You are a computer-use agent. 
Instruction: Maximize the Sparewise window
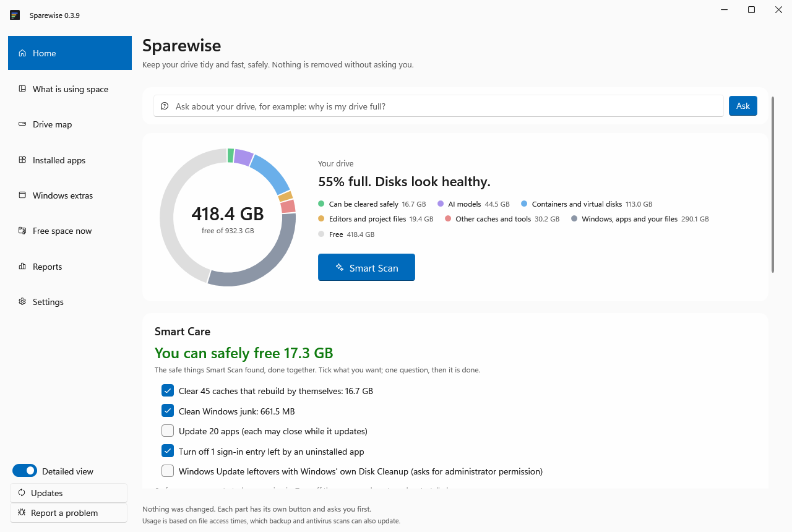tap(751, 9)
